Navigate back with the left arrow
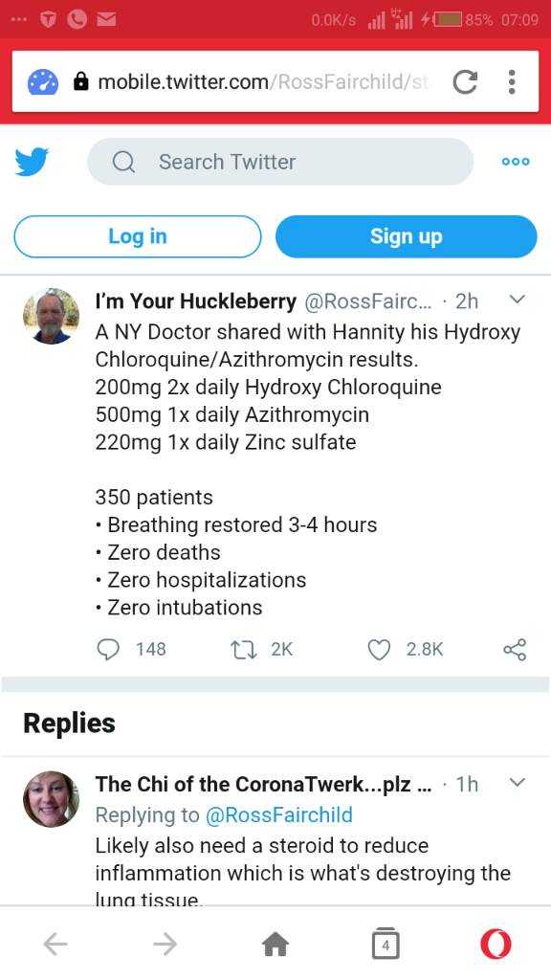 55,945
